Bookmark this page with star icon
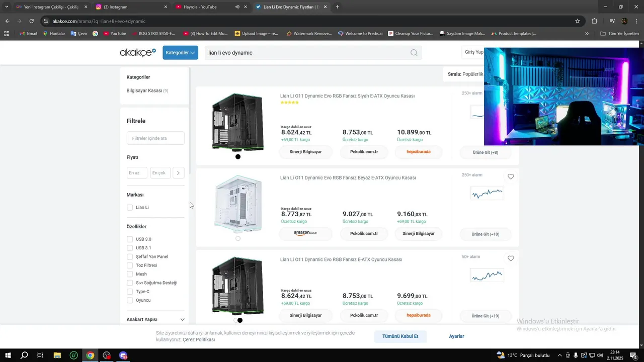Screen dimensions: 644x362 coord(578,21)
